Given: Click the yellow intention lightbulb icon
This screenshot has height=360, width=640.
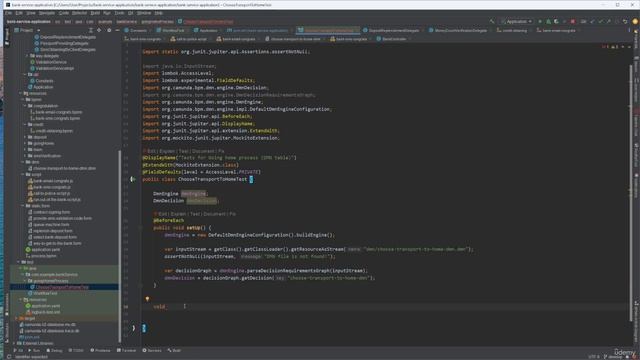Looking at the screenshot, I should click(147, 299).
